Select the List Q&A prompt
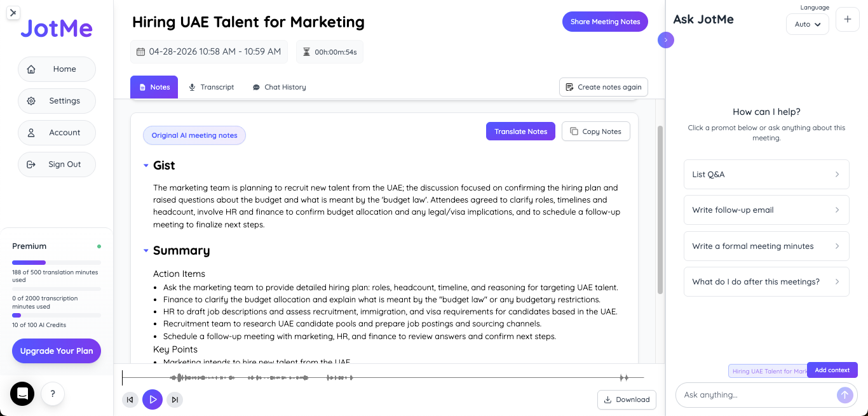The width and height of the screenshot is (868, 416). point(766,174)
